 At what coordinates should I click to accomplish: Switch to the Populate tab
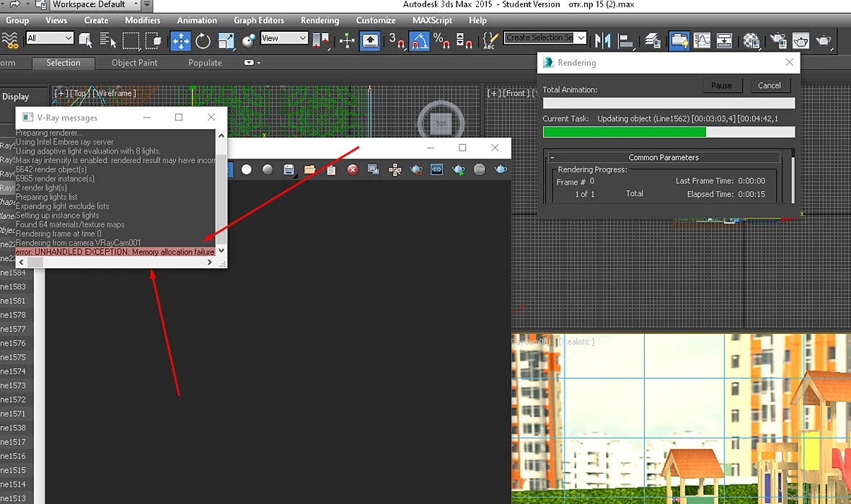[x=205, y=63]
